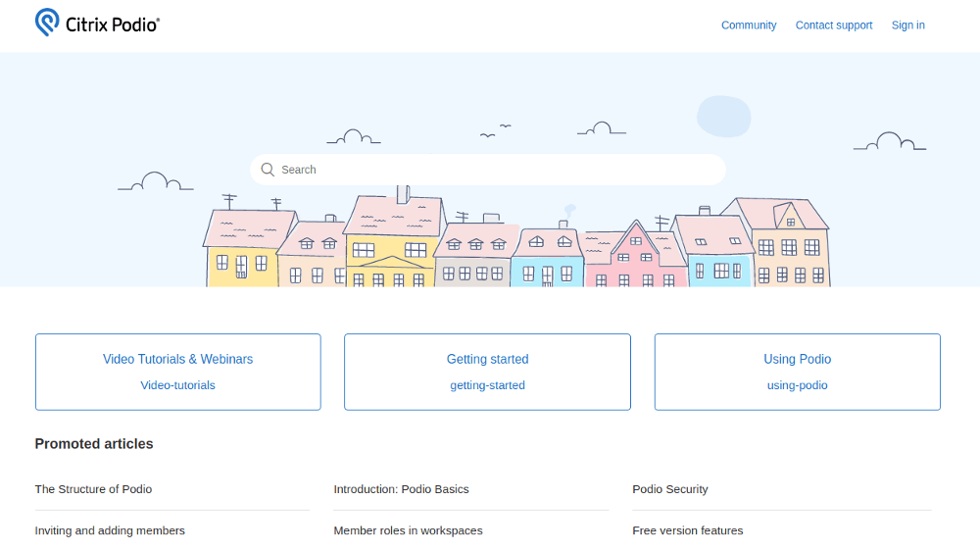Click the Citrix Podio logo

(97, 24)
